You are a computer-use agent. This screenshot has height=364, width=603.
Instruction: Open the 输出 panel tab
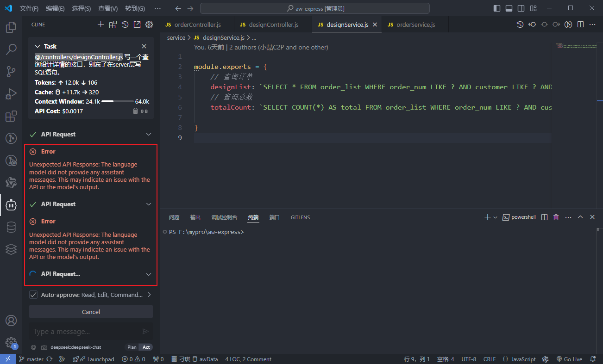coord(195,217)
